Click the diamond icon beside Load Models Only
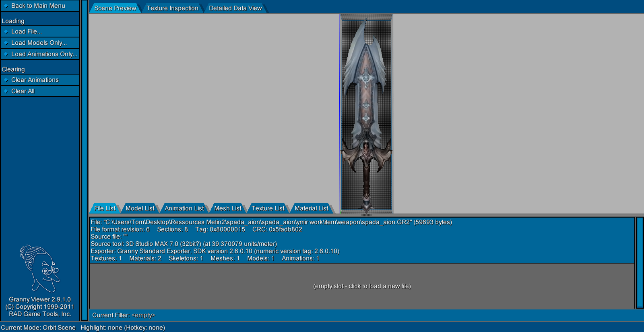The height and width of the screenshot is (332, 644). [6, 43]
